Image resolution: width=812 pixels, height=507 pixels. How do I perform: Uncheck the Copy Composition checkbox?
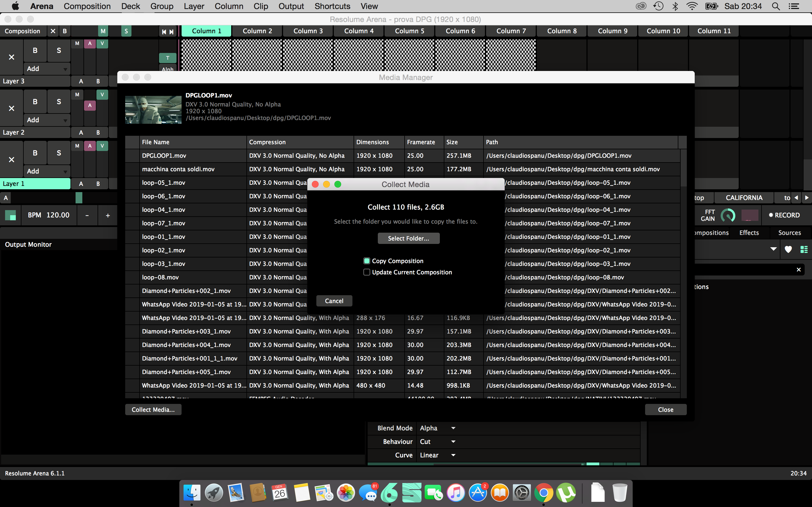[367, 261]
